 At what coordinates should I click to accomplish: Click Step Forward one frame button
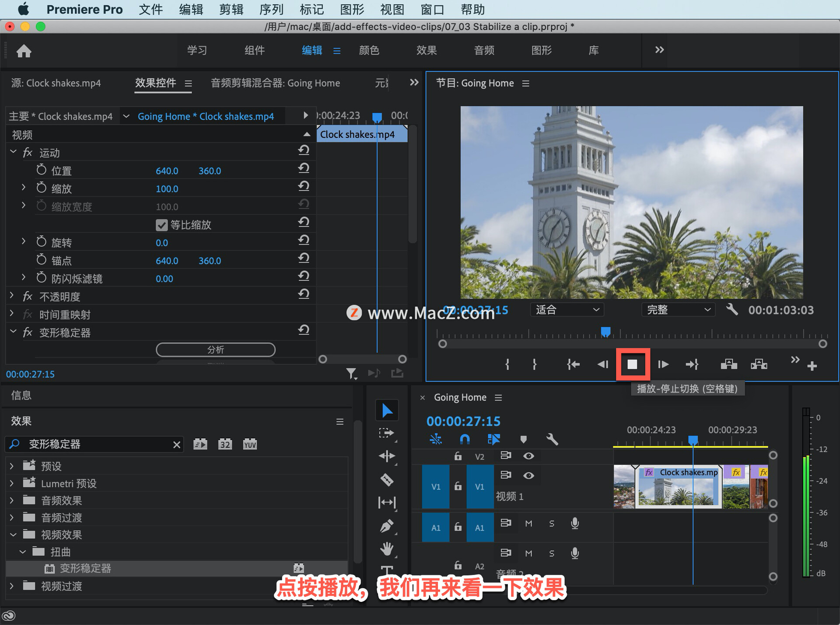(x=663, y=364)
